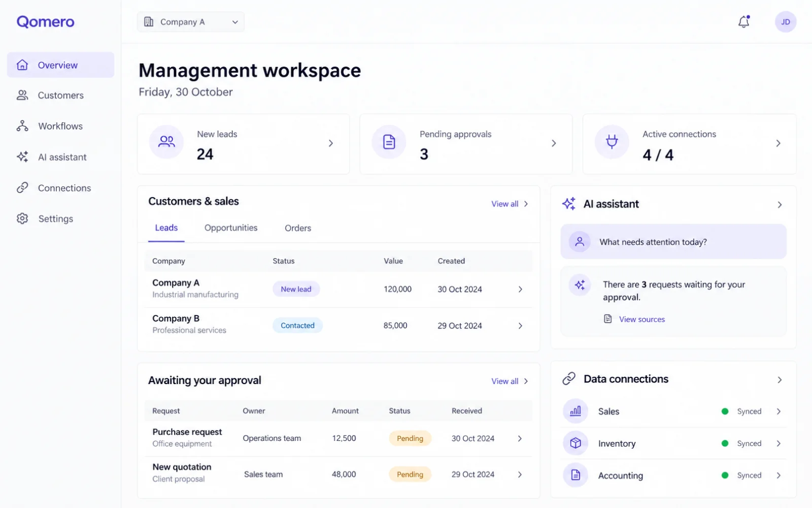The height and width of the screenshot is (508, 812).
Task: Click the sparkle icon beside approval message
Action: click(580, 285)
